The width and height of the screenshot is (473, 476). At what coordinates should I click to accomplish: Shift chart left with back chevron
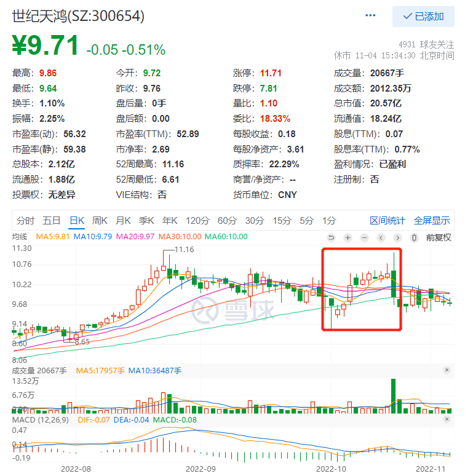381,238
